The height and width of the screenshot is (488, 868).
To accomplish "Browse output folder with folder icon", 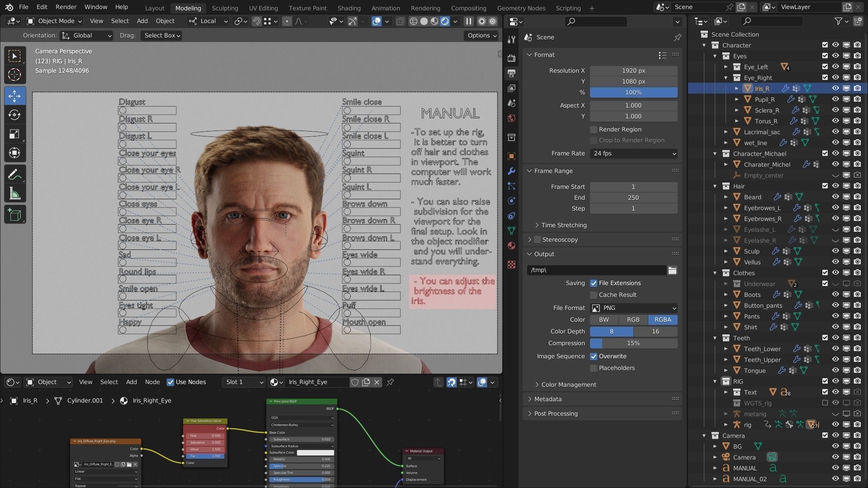I will (x=672, y=270).
